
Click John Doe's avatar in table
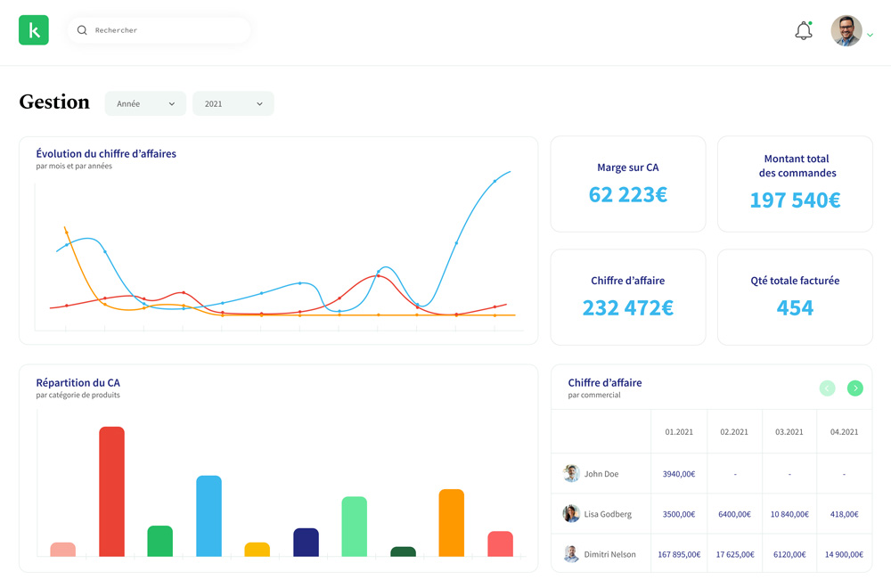point(571,474)
